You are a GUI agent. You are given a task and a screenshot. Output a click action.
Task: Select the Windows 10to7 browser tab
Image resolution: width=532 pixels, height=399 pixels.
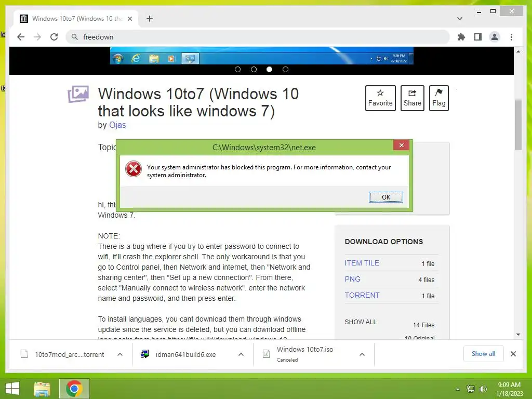[x=76, y=19]
